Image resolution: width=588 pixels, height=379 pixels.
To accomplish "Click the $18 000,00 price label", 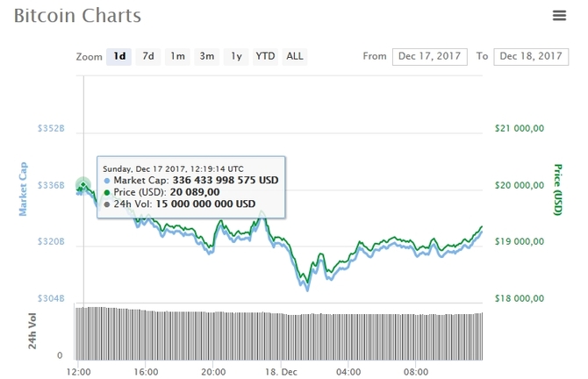I will pyautogui.click(x=520, y=298).
